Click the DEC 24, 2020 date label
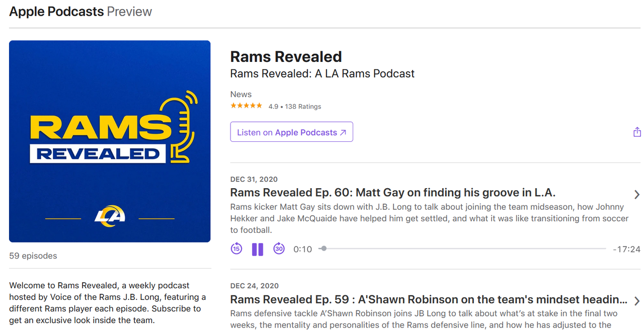 coord(254,286)
